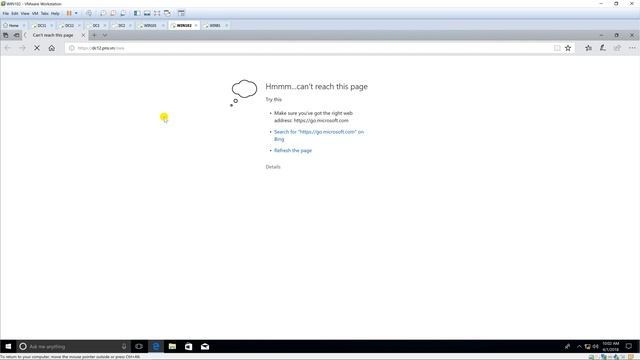Expand the Edge tab previews chevron
Viewport: 640px width, 360px height.
tap(105, 36)
